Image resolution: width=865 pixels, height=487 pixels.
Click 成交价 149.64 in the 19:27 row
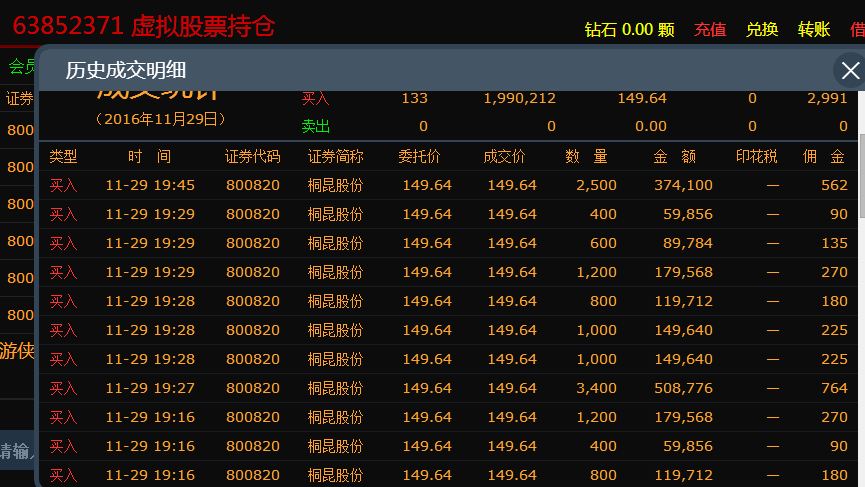click(x=512, y=388)
